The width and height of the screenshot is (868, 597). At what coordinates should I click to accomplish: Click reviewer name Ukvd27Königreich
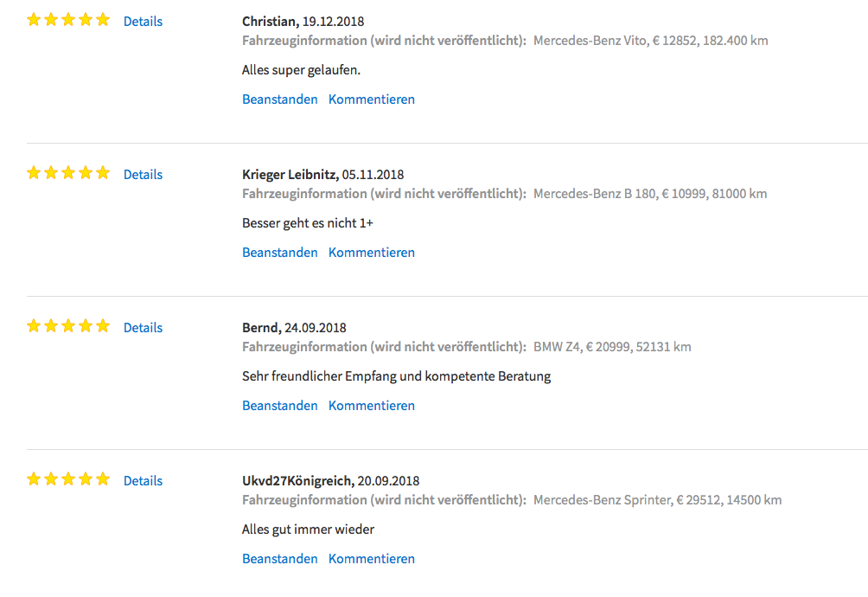(297, 481)
